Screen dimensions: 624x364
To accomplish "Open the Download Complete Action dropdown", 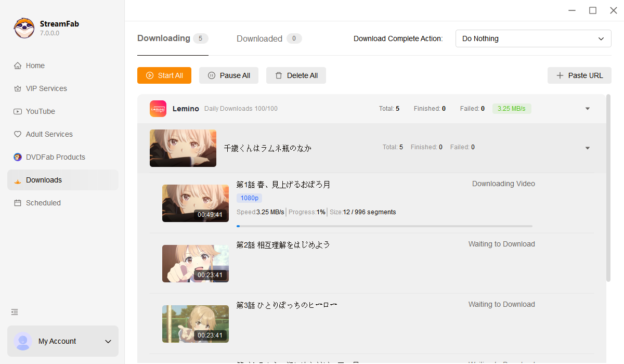I will pos(533,38).
